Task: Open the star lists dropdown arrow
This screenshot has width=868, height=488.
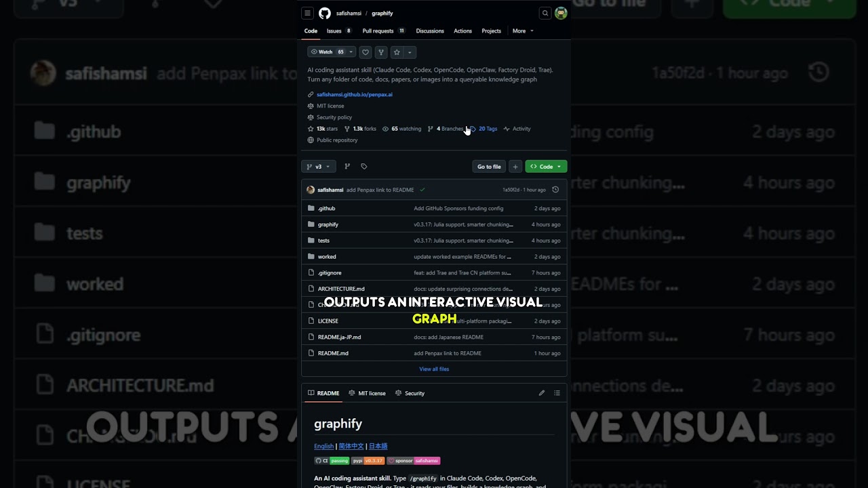Action: (x=410, y=52)
